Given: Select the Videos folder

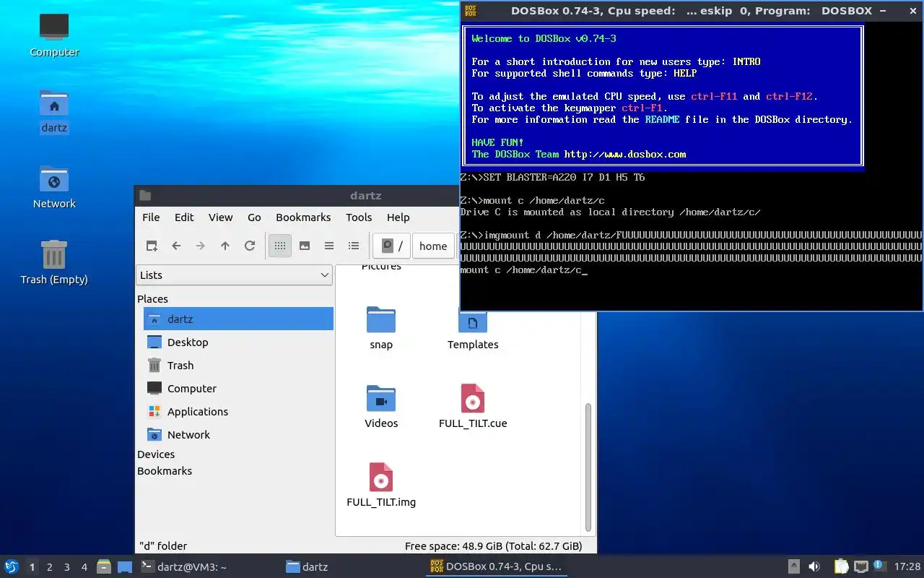Looking at the screenshot, I should (x=381, y=406).
